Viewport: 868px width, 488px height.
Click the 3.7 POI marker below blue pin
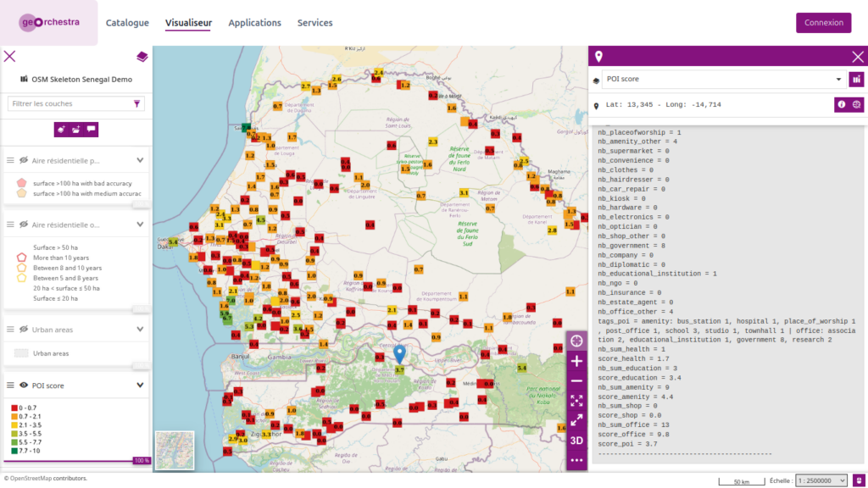pyautogui.click(x=400, y=369)
